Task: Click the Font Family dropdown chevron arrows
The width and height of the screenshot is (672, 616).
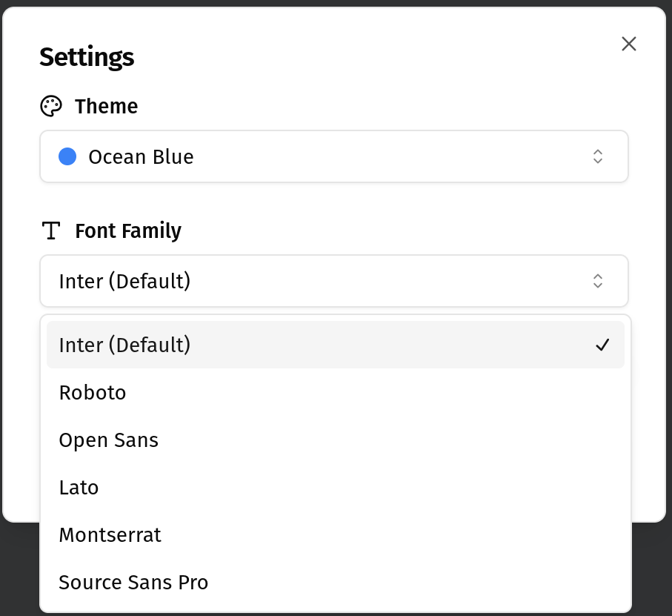Action: click(x=598, y=281)
